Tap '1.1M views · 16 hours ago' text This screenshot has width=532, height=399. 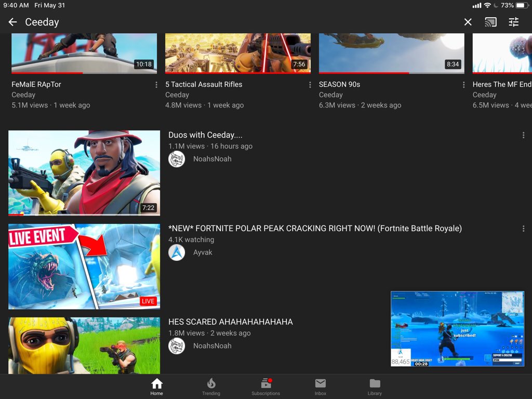[210, 146]
